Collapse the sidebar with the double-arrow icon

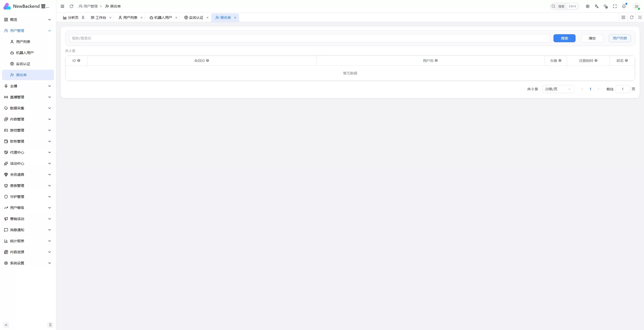6,325
